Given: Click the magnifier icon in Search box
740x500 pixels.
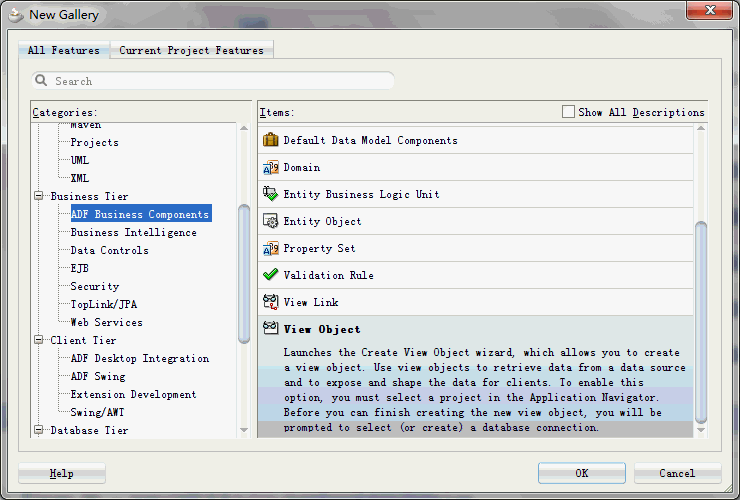Looking at the screenshot, I should 42,80.
